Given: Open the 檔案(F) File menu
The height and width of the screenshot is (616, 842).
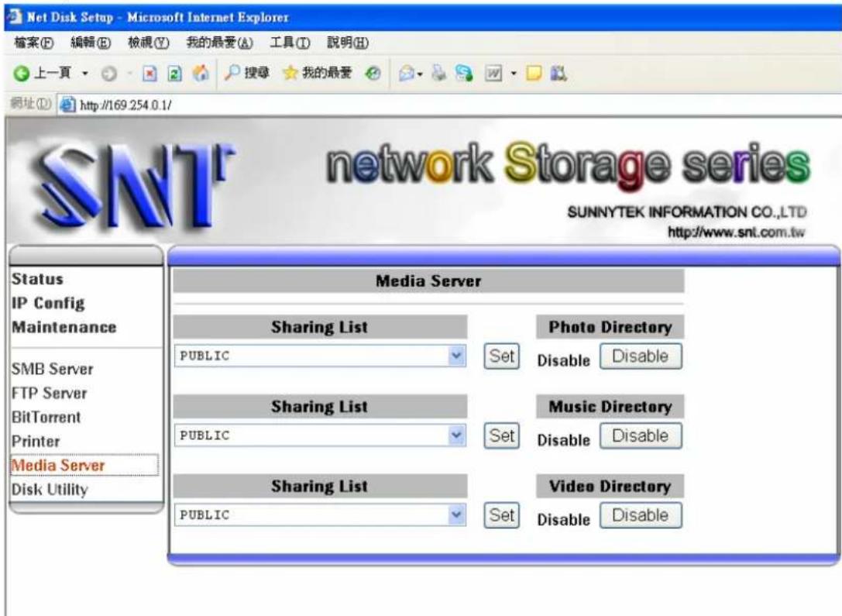Looking at the screenshot, I should tap(34, 43).
